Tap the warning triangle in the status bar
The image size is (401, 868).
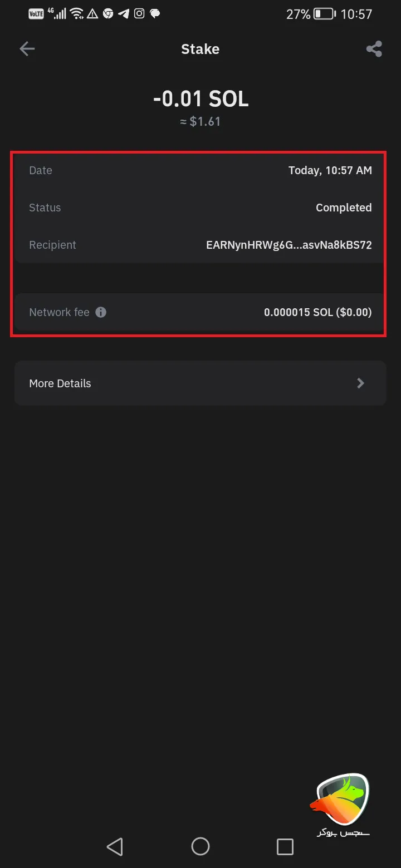click(92, 13)
